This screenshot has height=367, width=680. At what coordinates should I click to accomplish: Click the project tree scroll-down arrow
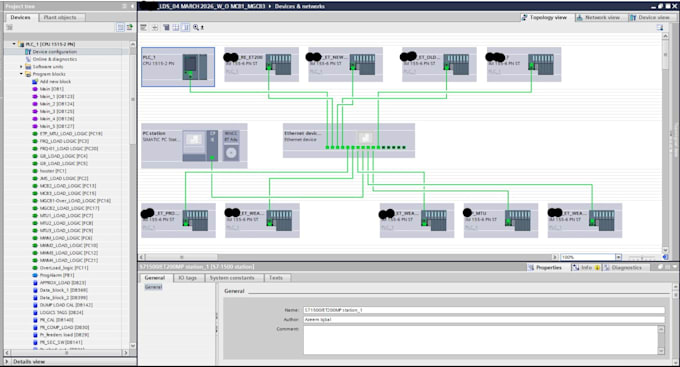[133, 346]
